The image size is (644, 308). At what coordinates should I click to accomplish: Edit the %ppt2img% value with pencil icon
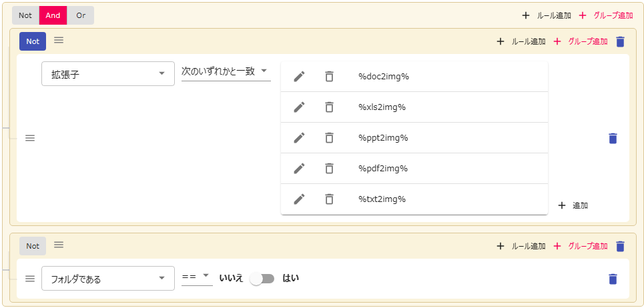(299, 138)
